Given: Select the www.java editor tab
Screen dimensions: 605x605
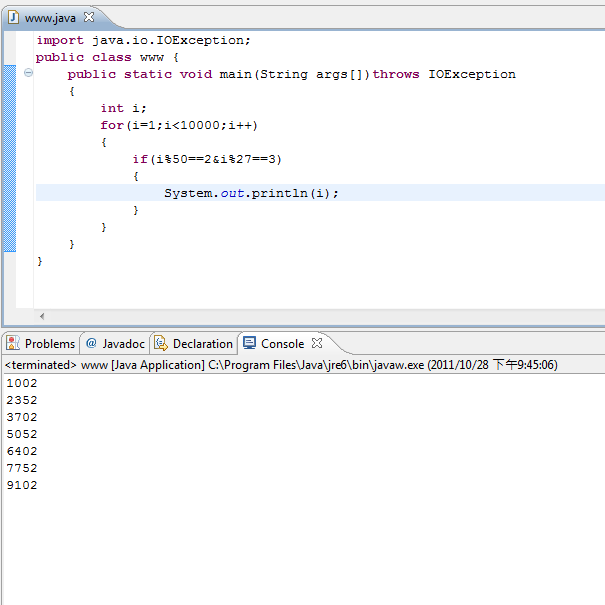Looking at the screenshot, I should [49, 17].
